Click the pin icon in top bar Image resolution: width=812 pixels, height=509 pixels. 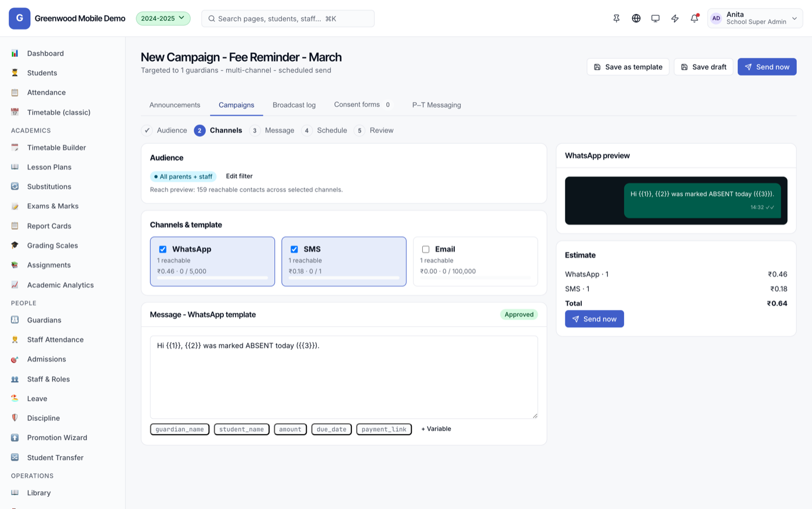(617, 19)
